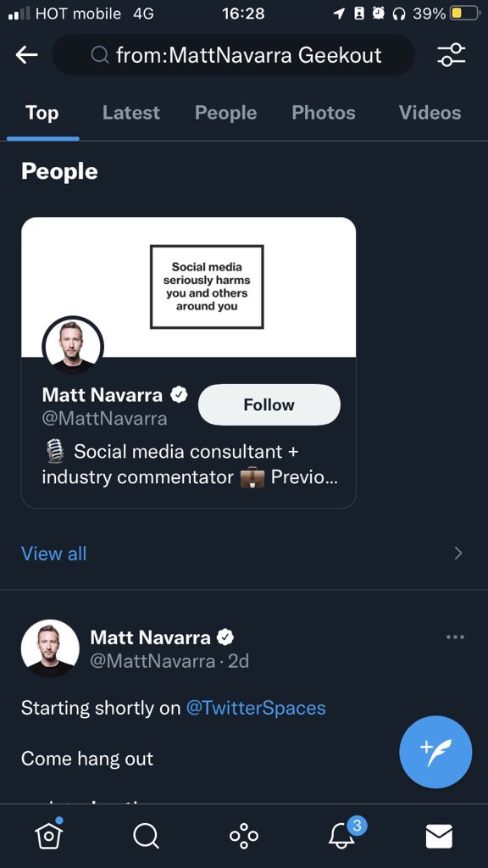Open the profile card banner image

[x=189, y=287]
